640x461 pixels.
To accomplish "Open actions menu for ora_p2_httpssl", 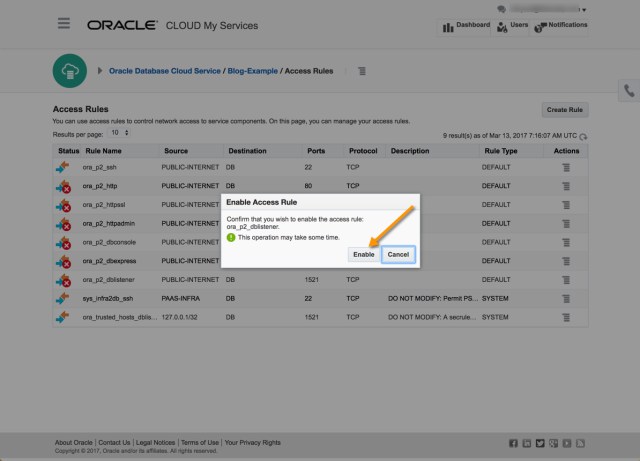I will (566, 205).
